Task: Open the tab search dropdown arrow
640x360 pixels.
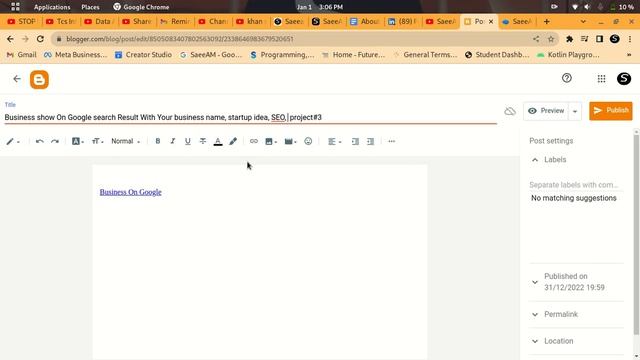Action: [583, 21]
